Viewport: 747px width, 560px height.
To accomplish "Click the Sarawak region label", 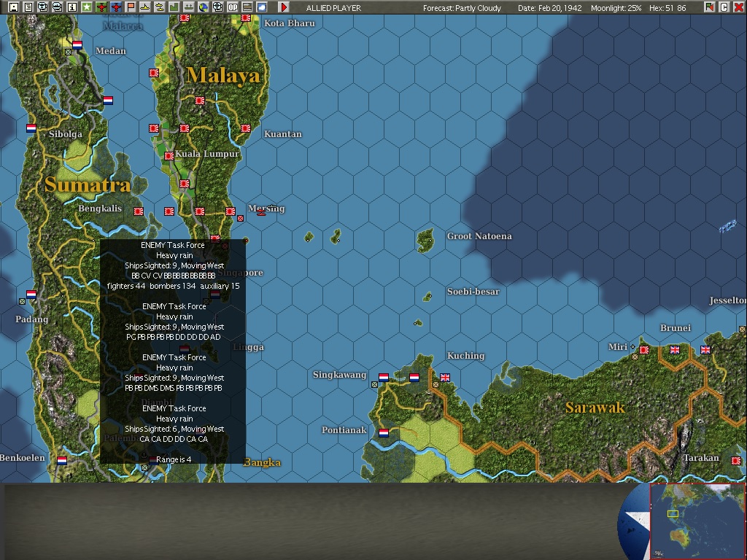I will (595, 408).
